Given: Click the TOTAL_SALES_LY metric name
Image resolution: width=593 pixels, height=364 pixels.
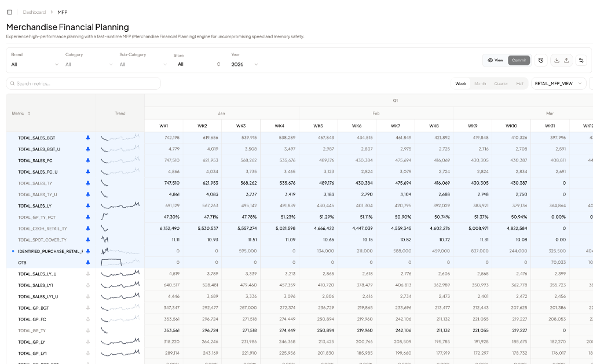Looking at the screenshot, I should point(35,206).
